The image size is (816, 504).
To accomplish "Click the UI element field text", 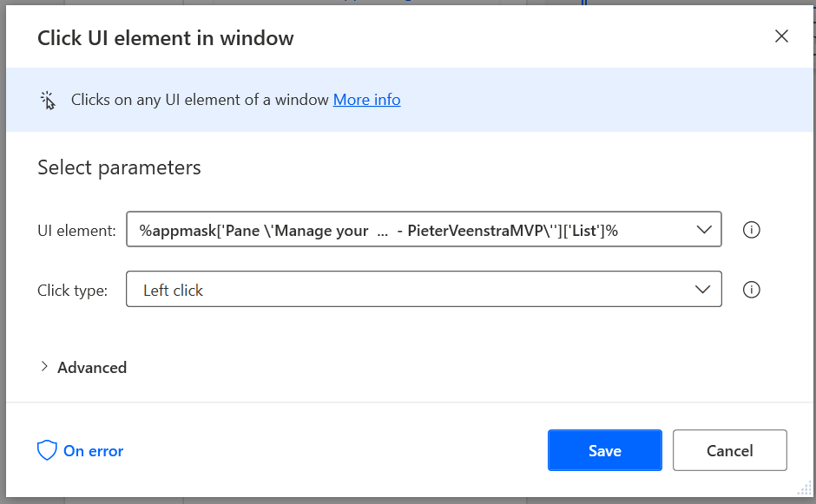I will [x=378, y=231].
